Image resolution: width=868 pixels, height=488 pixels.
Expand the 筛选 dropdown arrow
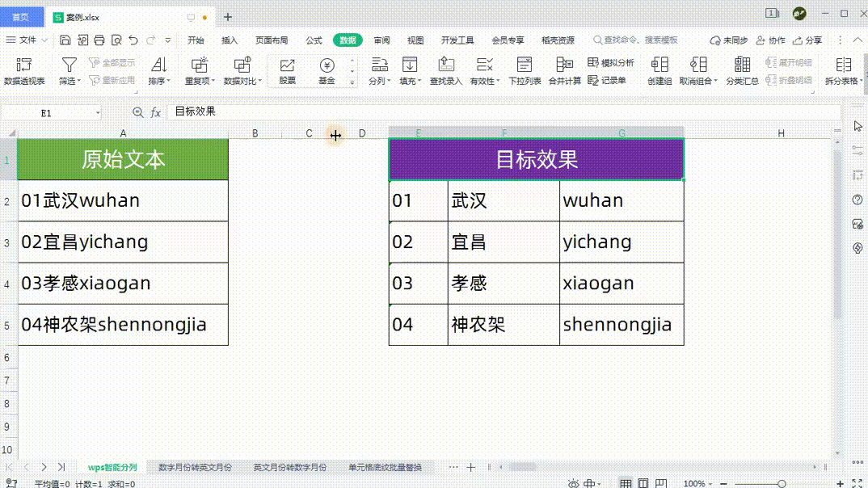pyautogui.click(x=79, y=81)
